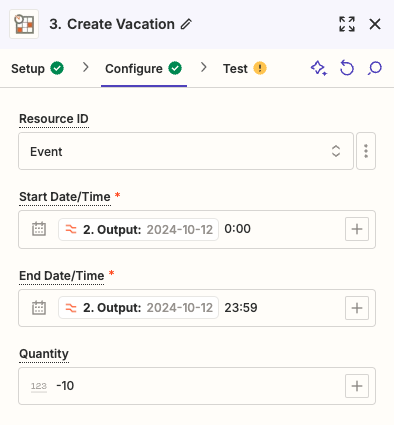The width and height of the screenshot is (394, 425).
Task: Close the Create Vacation panel
Action: [x=375, y=24]
